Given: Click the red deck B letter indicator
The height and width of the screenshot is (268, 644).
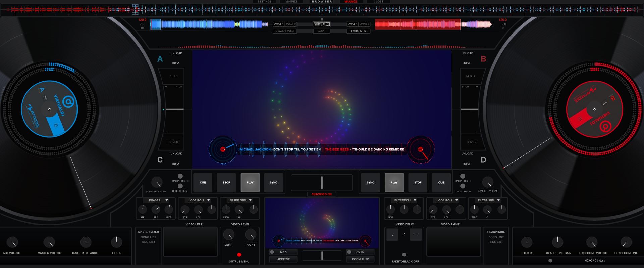Looking at the screenshot, I should point(483,59).
